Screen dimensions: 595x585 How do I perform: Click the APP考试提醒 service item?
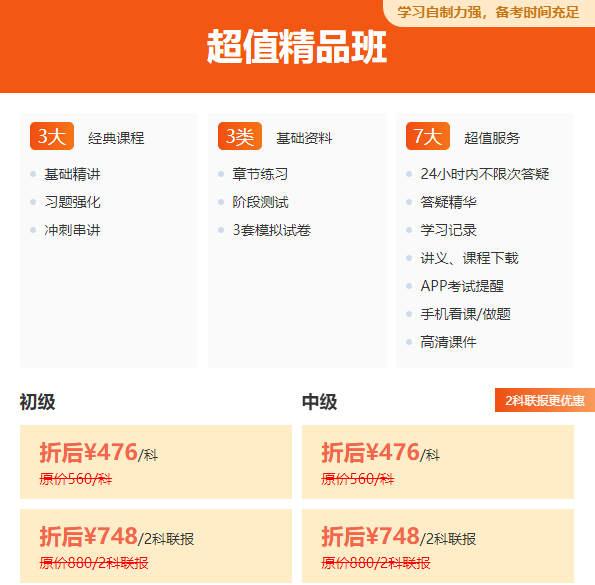click(x=462, y=286)
